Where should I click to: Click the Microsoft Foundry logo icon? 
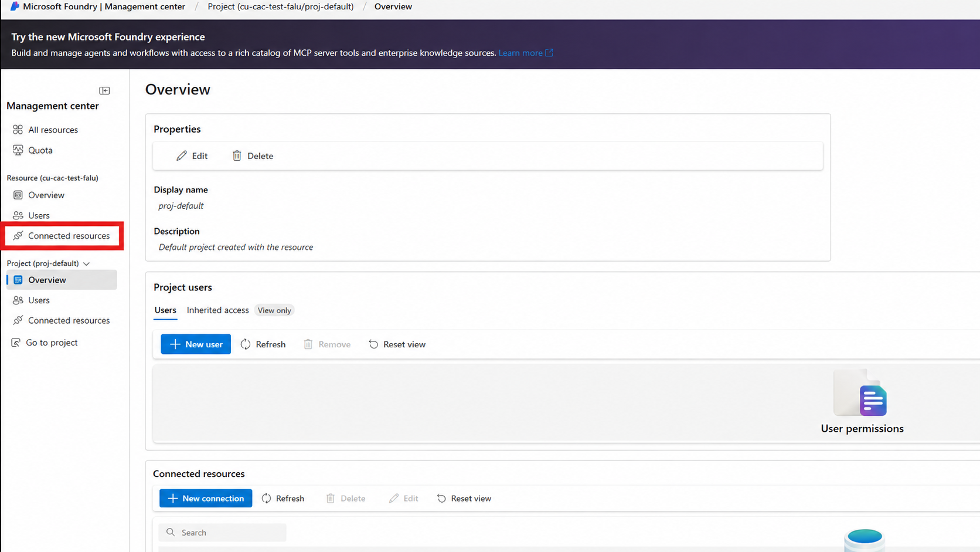15,6
